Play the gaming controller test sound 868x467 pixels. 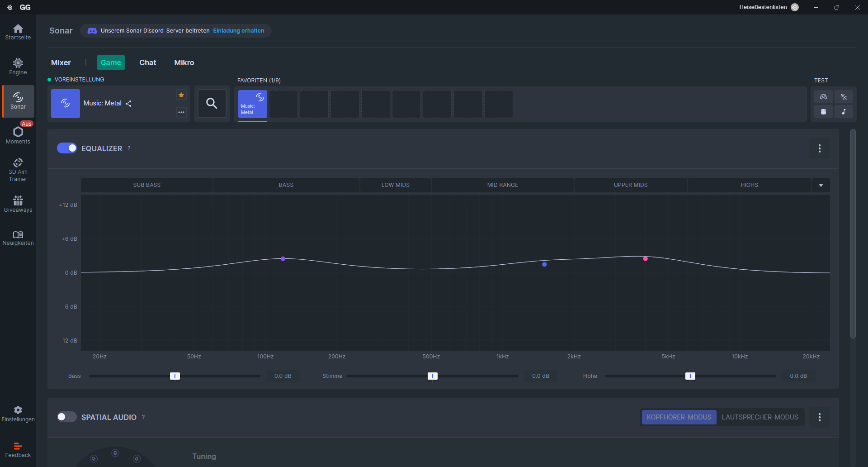click(x=823, y=97)
